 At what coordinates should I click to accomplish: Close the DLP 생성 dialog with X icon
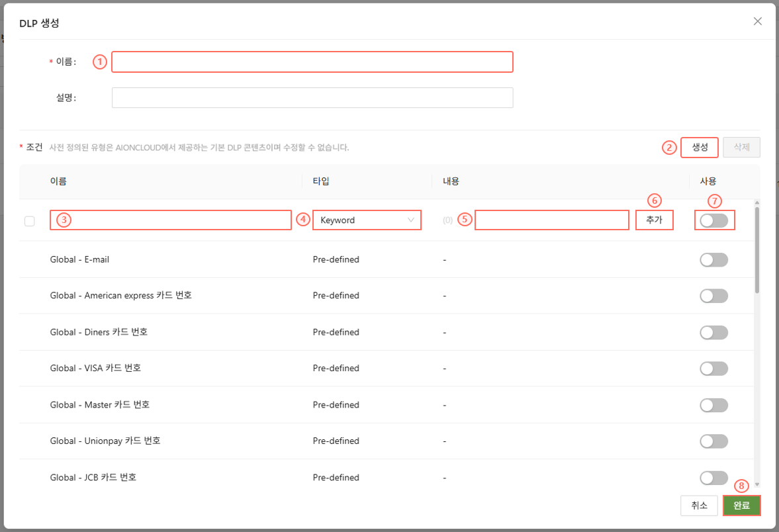[x=758, y=21]
